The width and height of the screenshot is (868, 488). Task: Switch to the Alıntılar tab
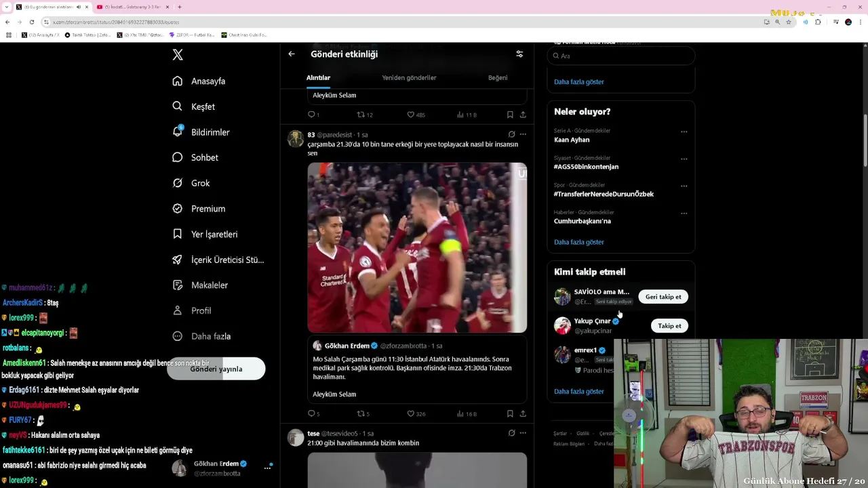(318, 78)
